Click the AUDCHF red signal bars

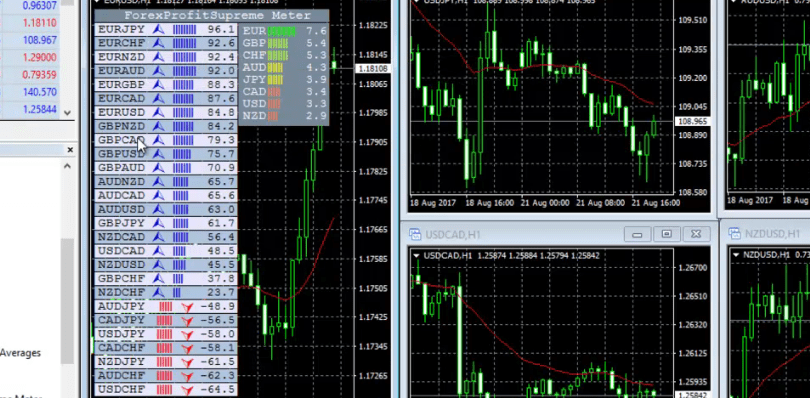click(165, 376)
